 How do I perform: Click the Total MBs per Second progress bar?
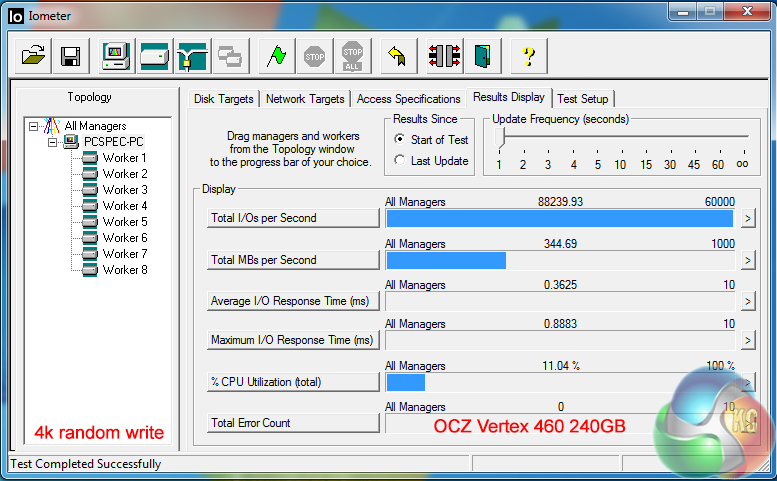click(x=560, y=261)
